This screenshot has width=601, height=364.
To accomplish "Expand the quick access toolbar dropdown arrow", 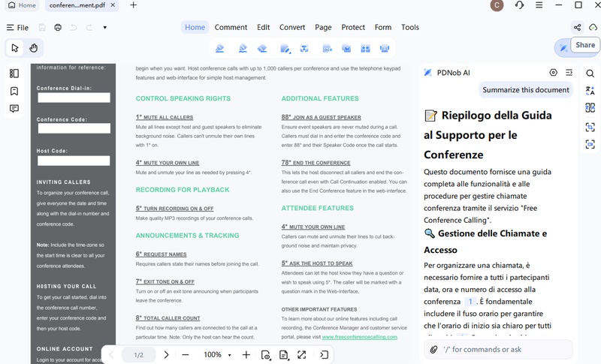I will (104, 28).
